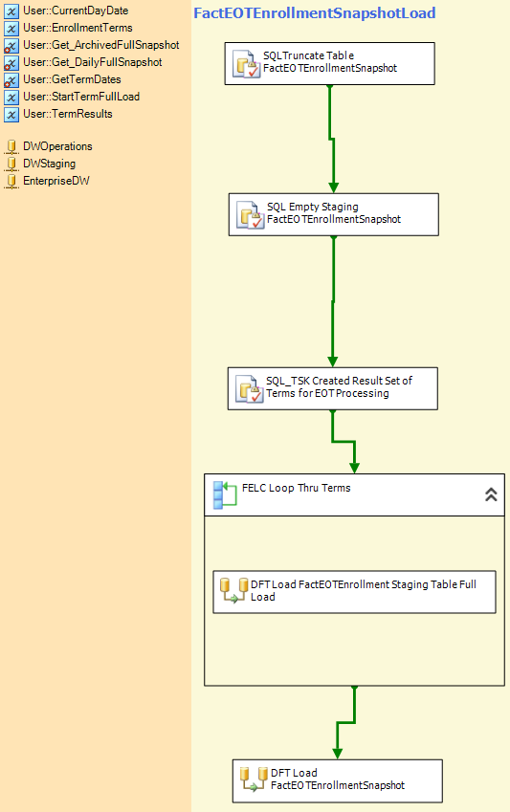Viewport: 510px width, 812px height.
Task: Collapse the FELC Loop Thru Terms container
Action: coord(491,494)
